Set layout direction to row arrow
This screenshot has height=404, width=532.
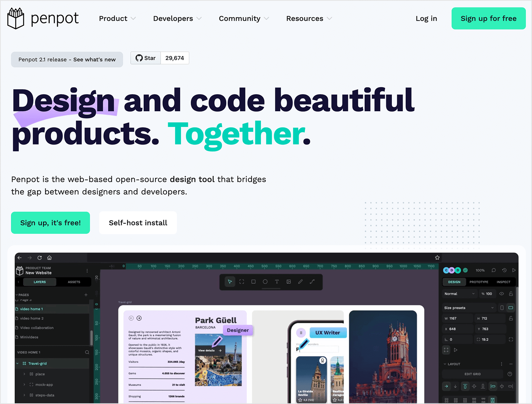(446, 386)
